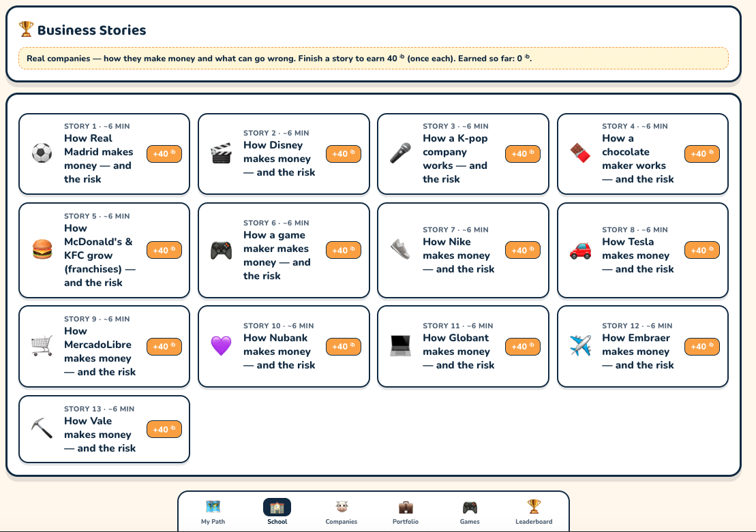The width and height of the screenshot is (756, 532).
Task: Click the laptop icon for Globant story
Action: tap(401, 346)
